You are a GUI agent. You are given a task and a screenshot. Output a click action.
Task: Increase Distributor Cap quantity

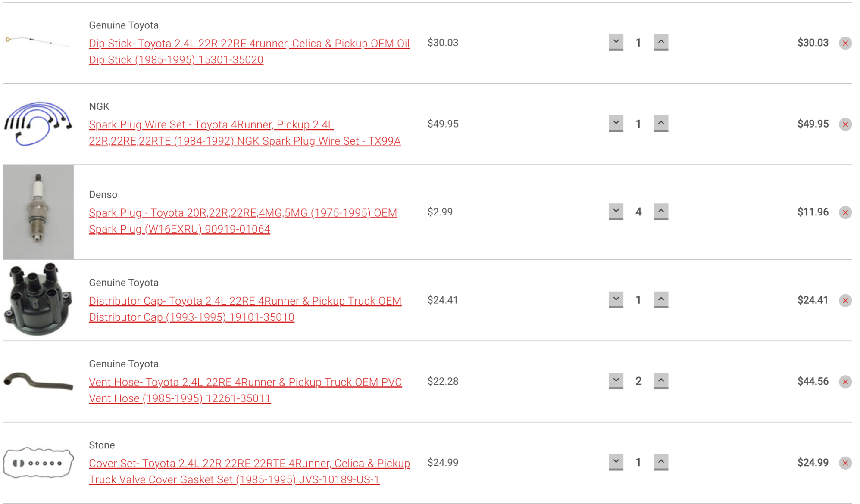(660, 300)
